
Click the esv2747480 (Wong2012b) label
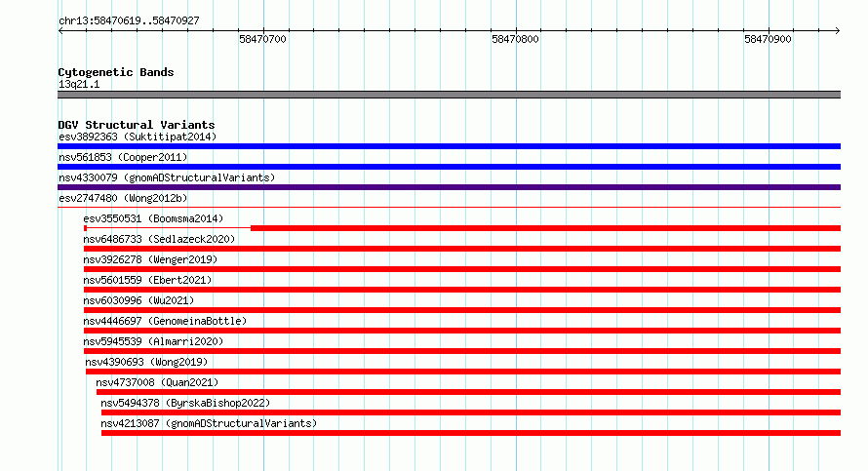tap(123, 198)
